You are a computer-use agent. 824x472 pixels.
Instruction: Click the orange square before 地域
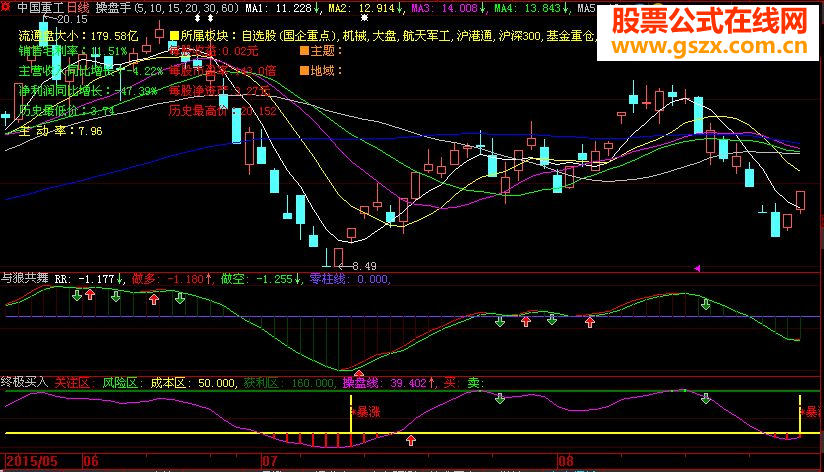[x=304, y=70]
